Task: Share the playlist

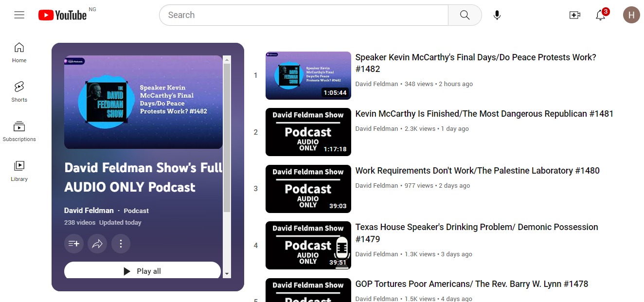Action: click(x=97, y=244)
